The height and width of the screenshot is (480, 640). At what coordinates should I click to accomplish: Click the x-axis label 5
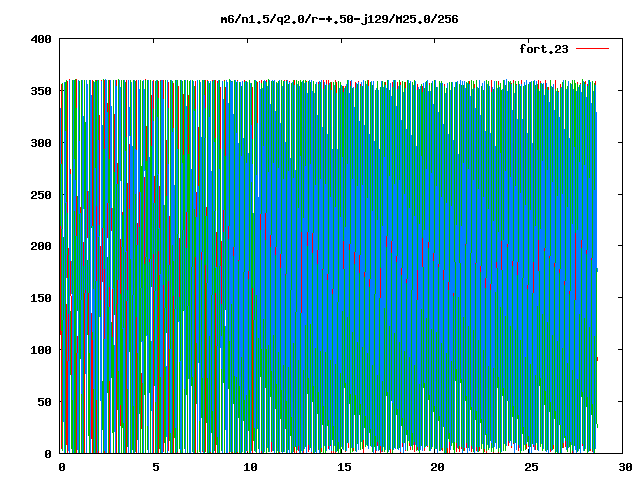coord(156,467)
